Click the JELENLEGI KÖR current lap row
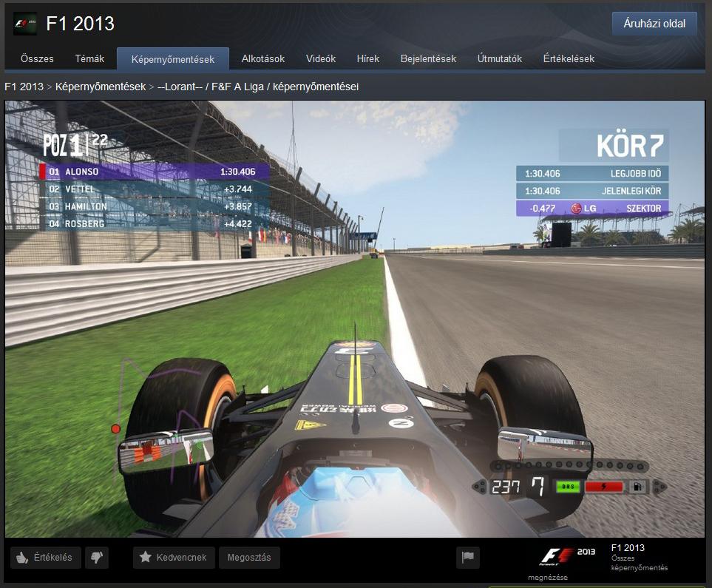Viewport: 712px width, 588px height. point(592,191)
